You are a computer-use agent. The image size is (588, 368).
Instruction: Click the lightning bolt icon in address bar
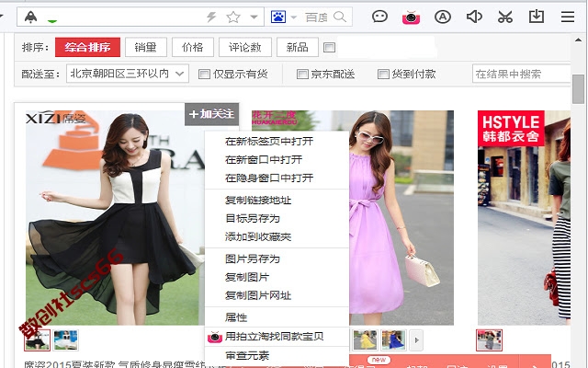click(x=211, y=17)
